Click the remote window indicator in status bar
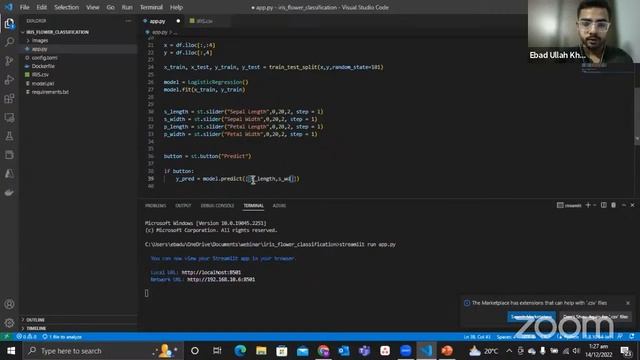This screenshot has width=640, height=360. pyautogui.click(x=6, y=337)
